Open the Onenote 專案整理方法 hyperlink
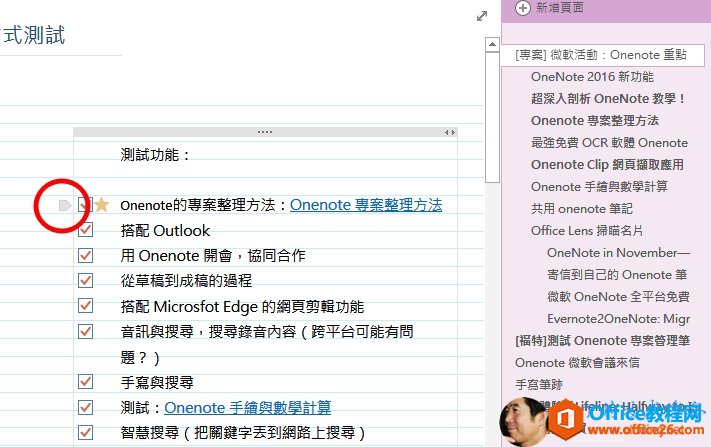The width and height of the screenshot is (711, 447). coord(366,205)
